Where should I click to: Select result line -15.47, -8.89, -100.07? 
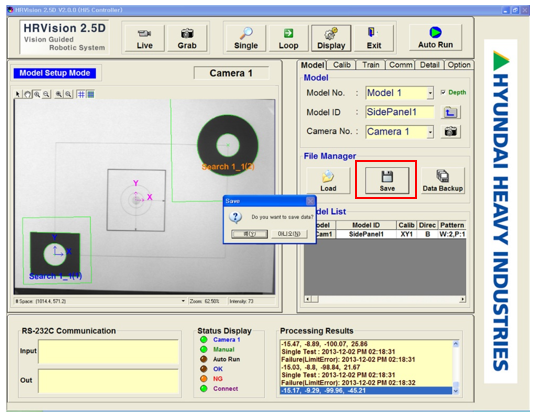(324, 344)
